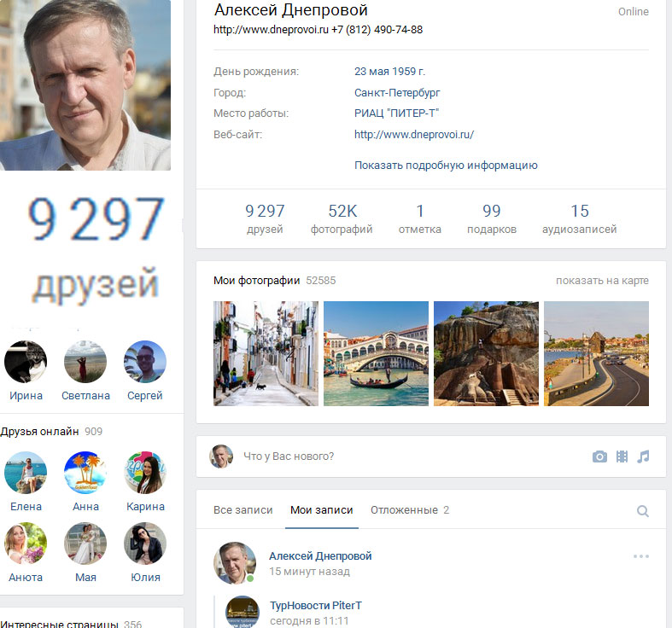Attach audio using the music note icon
This screenshot has width=672, height=628.
coord(643,456)
